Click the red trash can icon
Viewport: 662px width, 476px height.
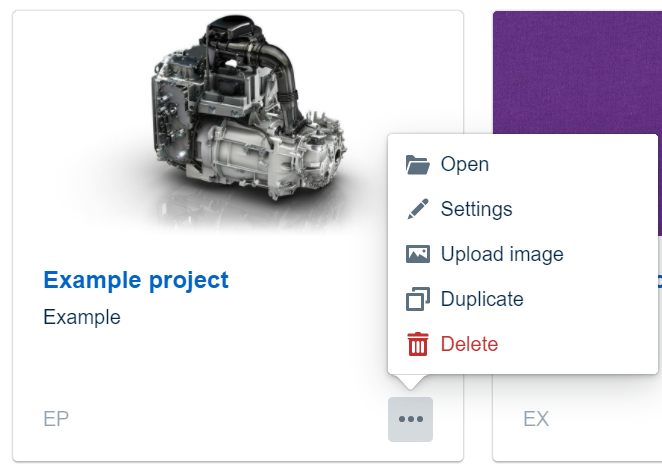click(418, 344)
